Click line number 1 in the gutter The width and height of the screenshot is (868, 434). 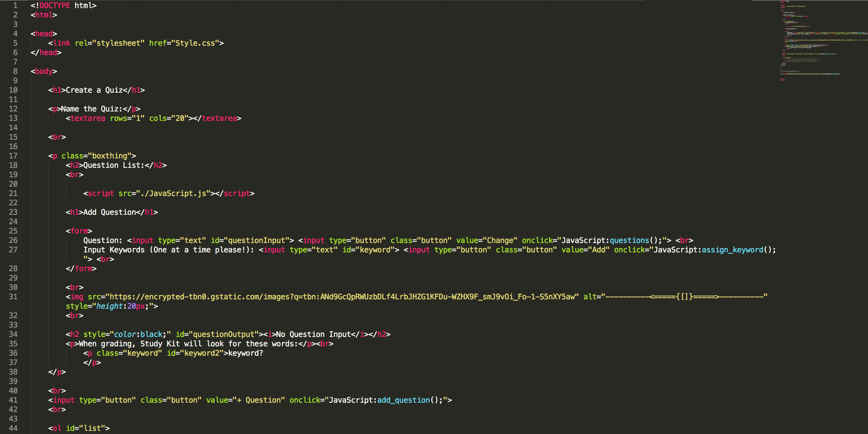15,5
